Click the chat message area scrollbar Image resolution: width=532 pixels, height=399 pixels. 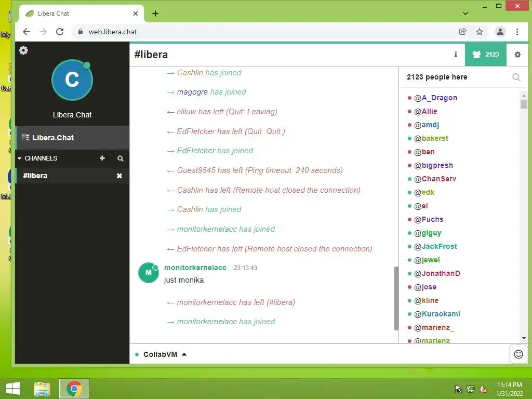pyautogui.click(x=396, y=298)
